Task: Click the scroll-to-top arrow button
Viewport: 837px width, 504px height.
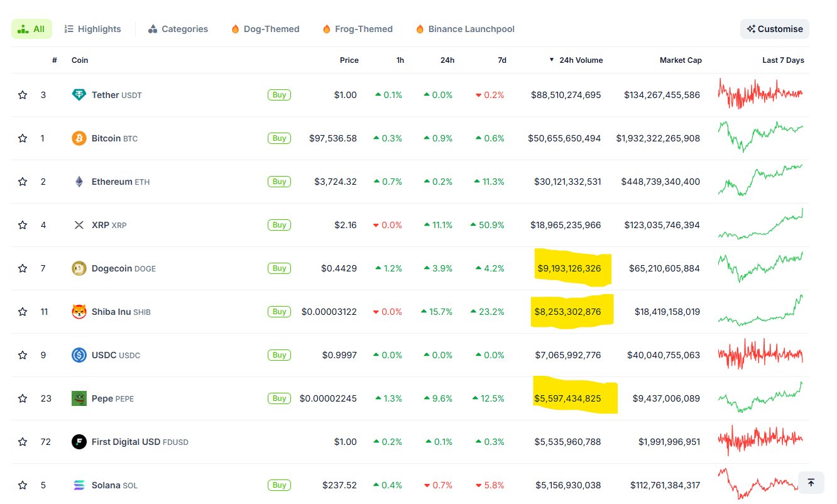Action: [x=811, y=483]
